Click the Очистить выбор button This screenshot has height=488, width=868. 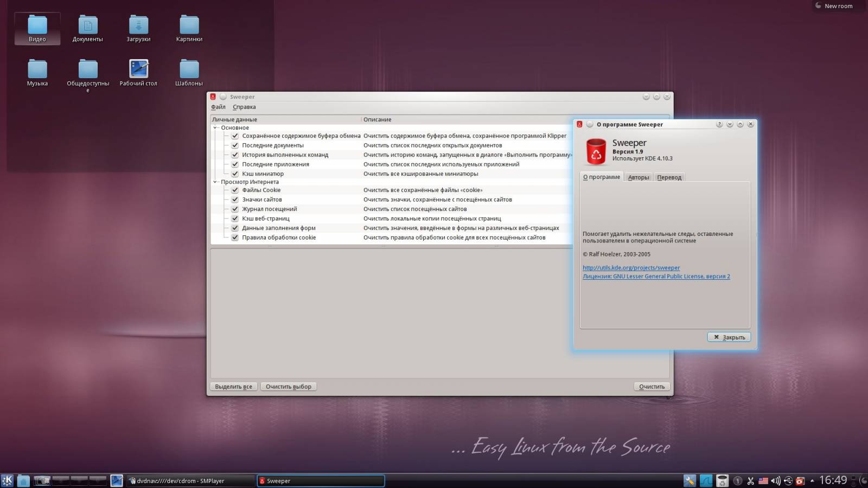(x=289, y=387)
